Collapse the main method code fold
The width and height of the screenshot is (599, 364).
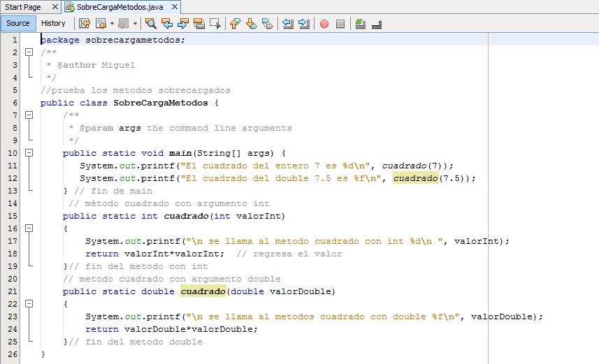point(29,153)
